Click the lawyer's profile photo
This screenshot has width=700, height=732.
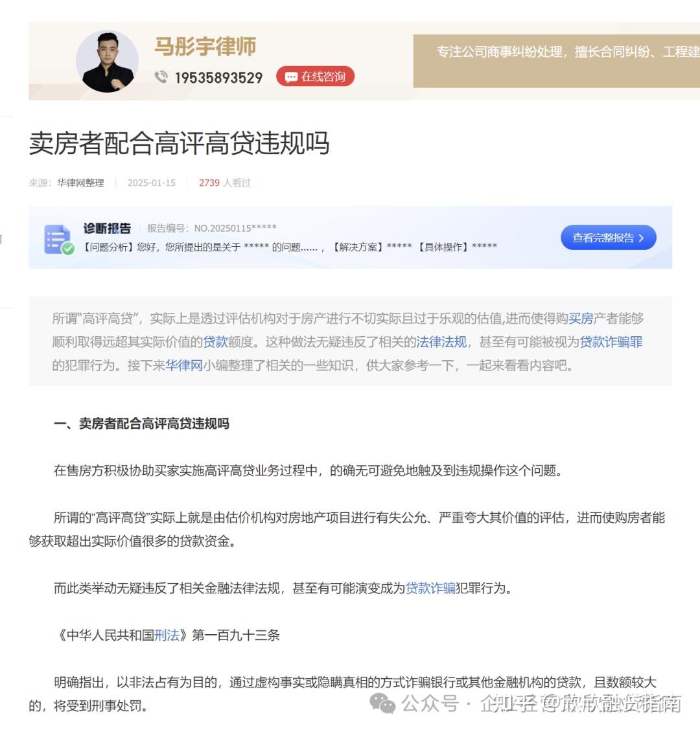[x=108, y=61]
